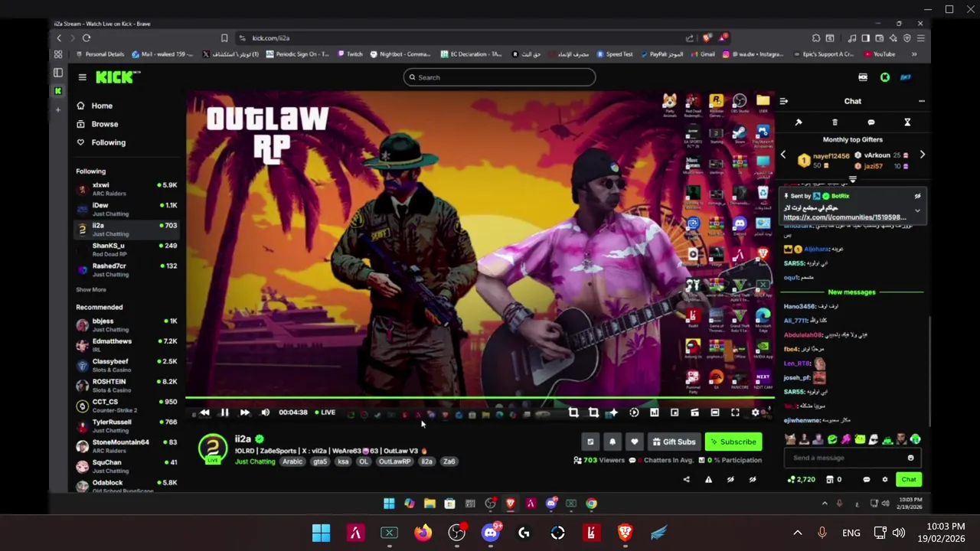Open iDew channel in Following list

pos(127,209)
